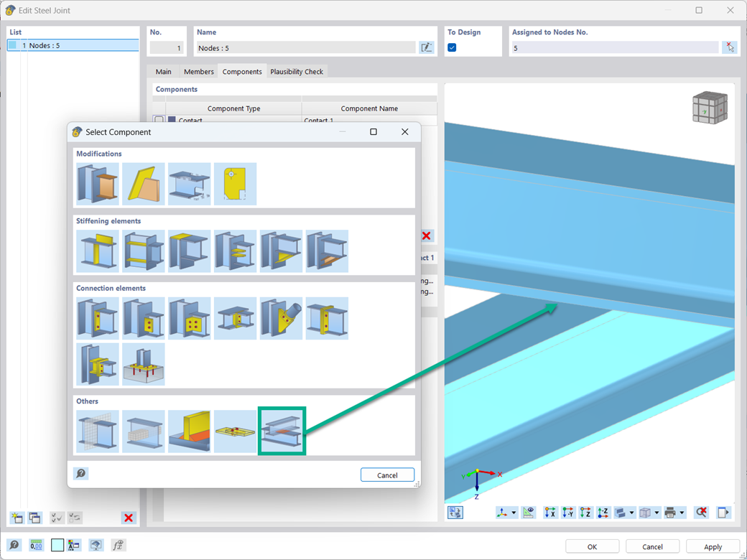The height and width of the screenshot is (560, 747).
Task: Choose the Member Cut modification component
Action: (98, 185)
